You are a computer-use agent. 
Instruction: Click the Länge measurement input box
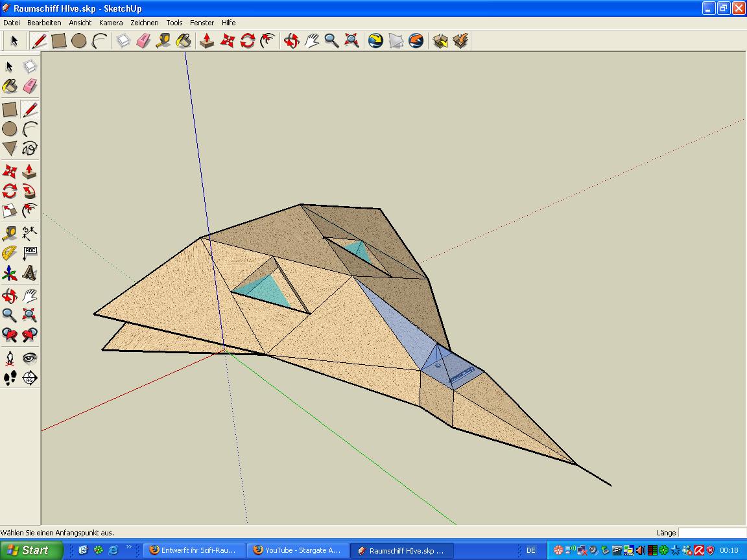[x=711, y=533]
